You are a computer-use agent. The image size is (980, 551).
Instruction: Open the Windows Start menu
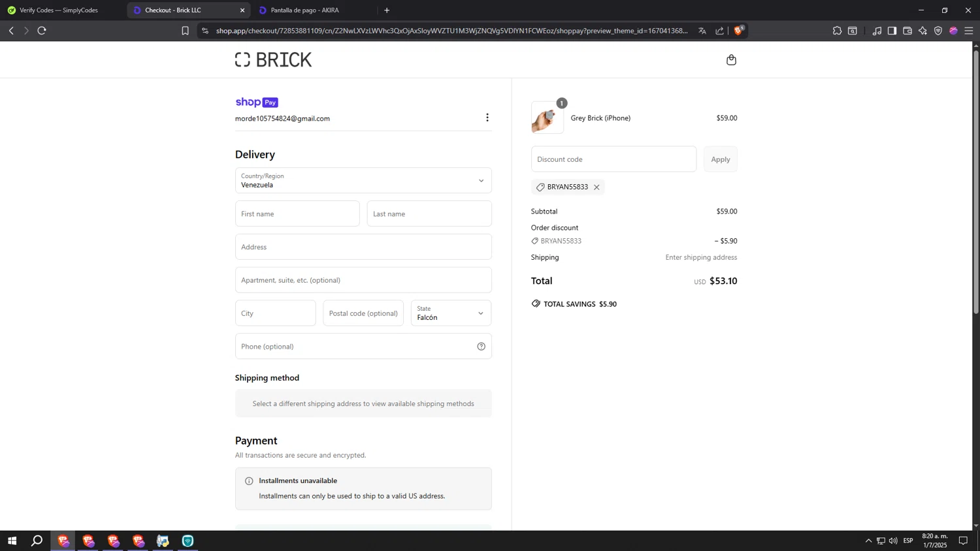point(12,541)
